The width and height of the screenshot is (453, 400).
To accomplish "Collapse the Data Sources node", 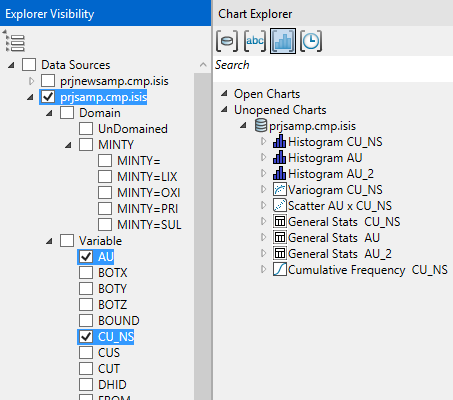I will [x=11, y=65].
